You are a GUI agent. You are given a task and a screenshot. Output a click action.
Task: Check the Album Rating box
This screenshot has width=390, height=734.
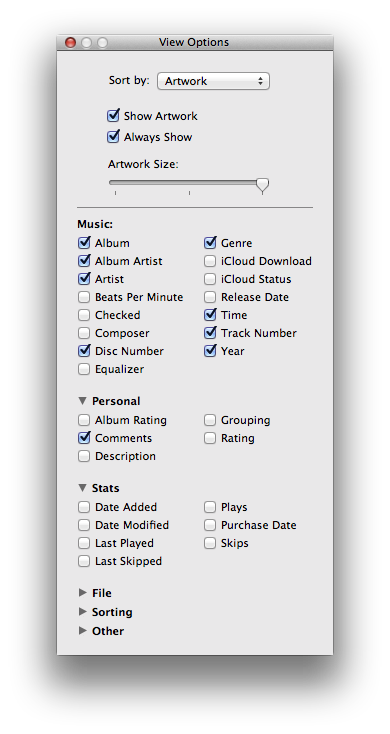(84, 420)
